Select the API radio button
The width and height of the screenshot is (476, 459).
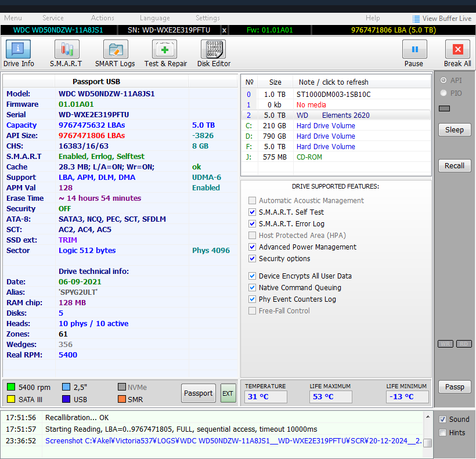point(444,81)
